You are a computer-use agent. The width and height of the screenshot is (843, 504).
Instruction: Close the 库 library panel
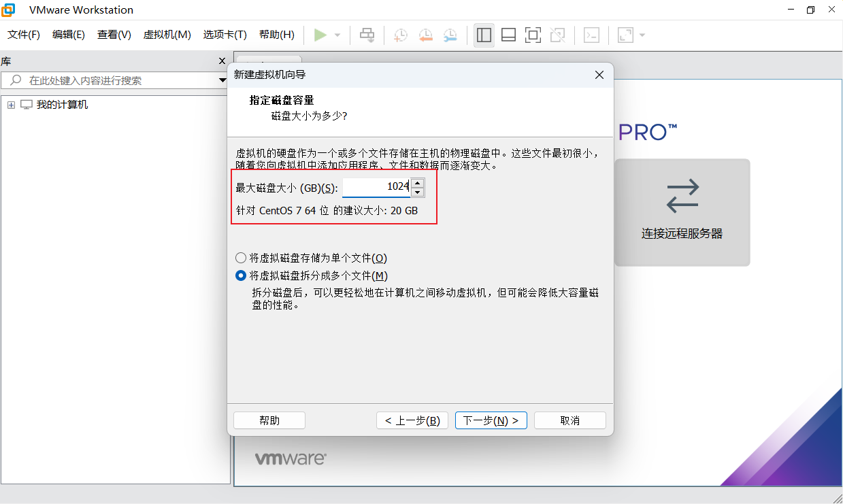(222, 61)
